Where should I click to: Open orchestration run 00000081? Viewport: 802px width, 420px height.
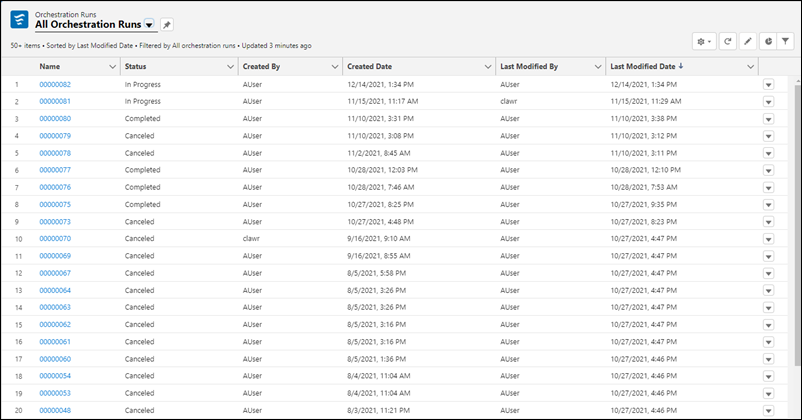point(55,101)
